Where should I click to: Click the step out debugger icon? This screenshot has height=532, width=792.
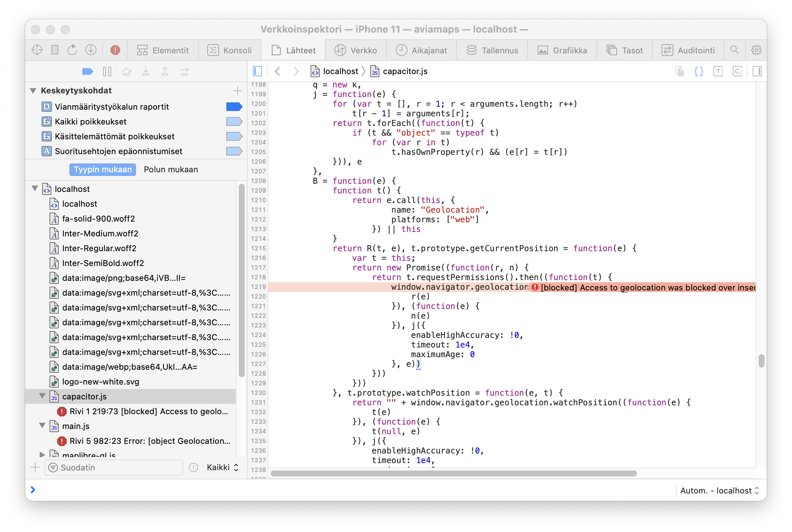click(x=165, y=72)
